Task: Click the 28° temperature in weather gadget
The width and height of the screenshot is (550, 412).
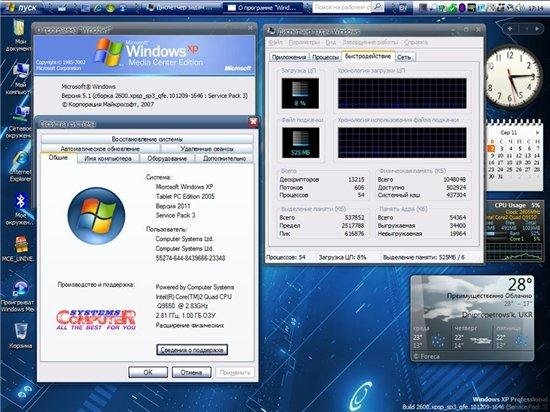Action: pos(520,284)
